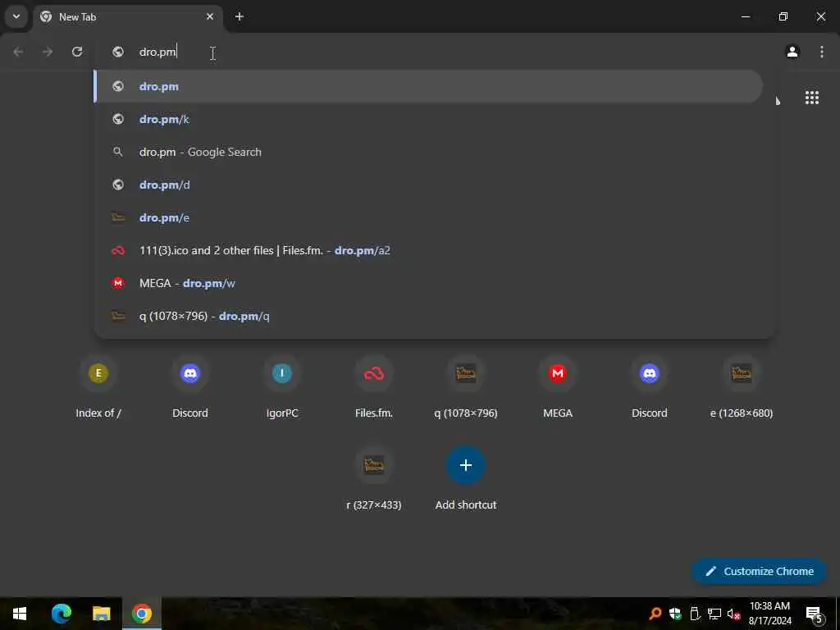Screen dimensions: 840x630
Task: Open the tab search dropdown arrow
Action: click(x=16, y=16)
